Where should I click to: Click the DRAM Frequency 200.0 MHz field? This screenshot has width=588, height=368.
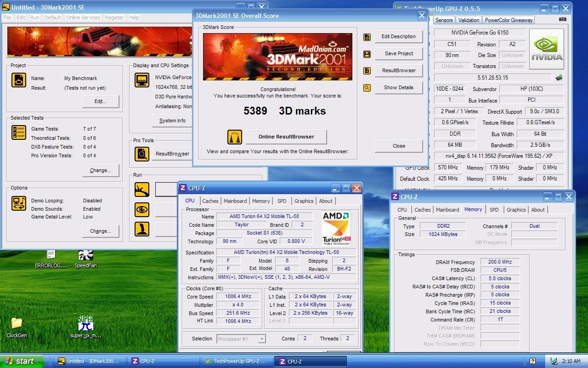coord(500,262)
